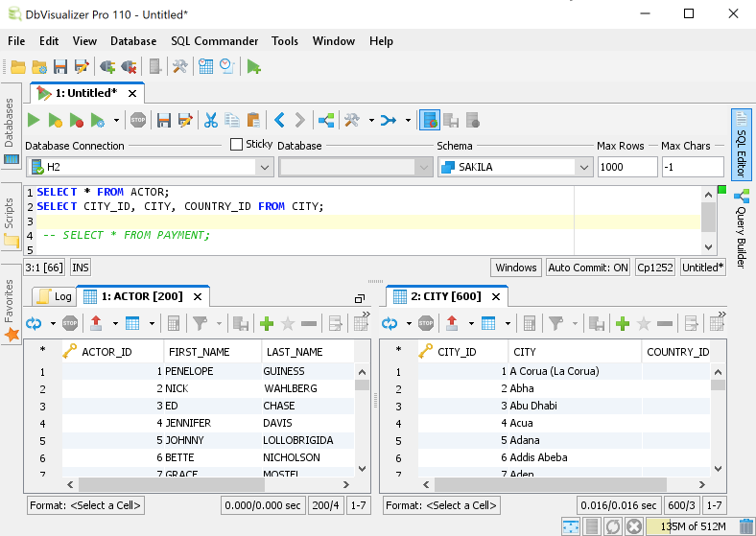
Task: Click the Stop execution icon in editor toolbar
Action: point(138,120)
